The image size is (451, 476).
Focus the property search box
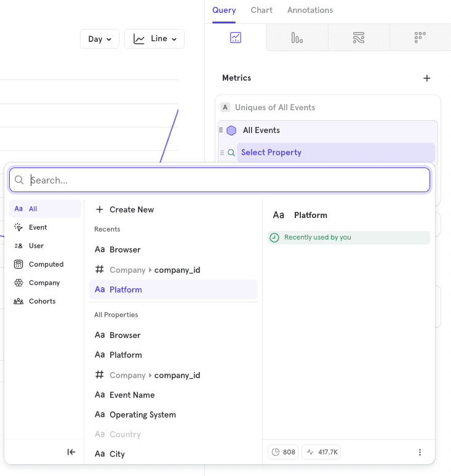click(228, 180)
